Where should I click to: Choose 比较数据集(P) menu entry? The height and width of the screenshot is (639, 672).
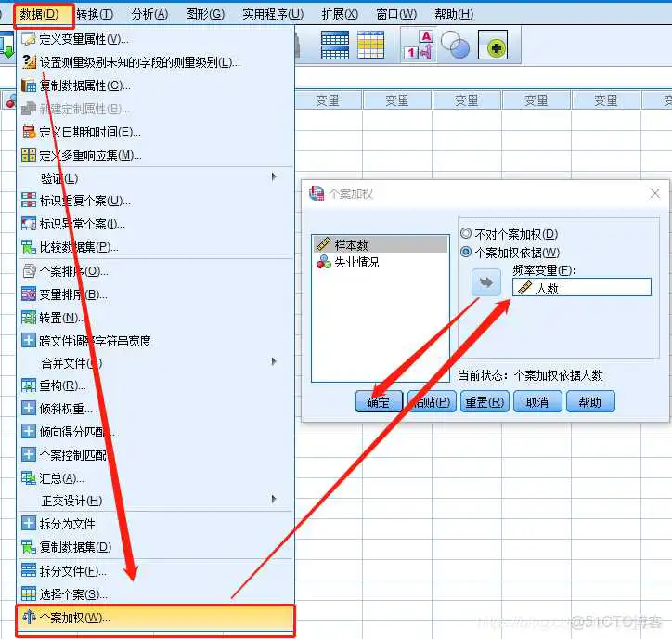tap(156, 247)
